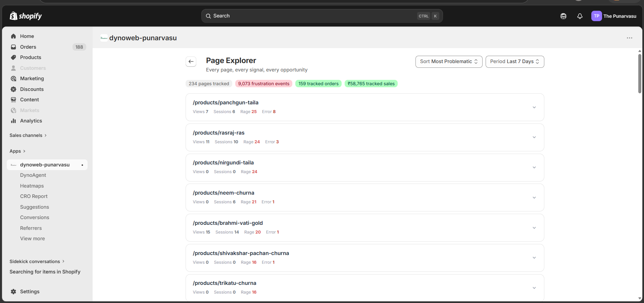Open the Sidekick assistant icon
Screen dimensions: 644x303
[563, 16]
